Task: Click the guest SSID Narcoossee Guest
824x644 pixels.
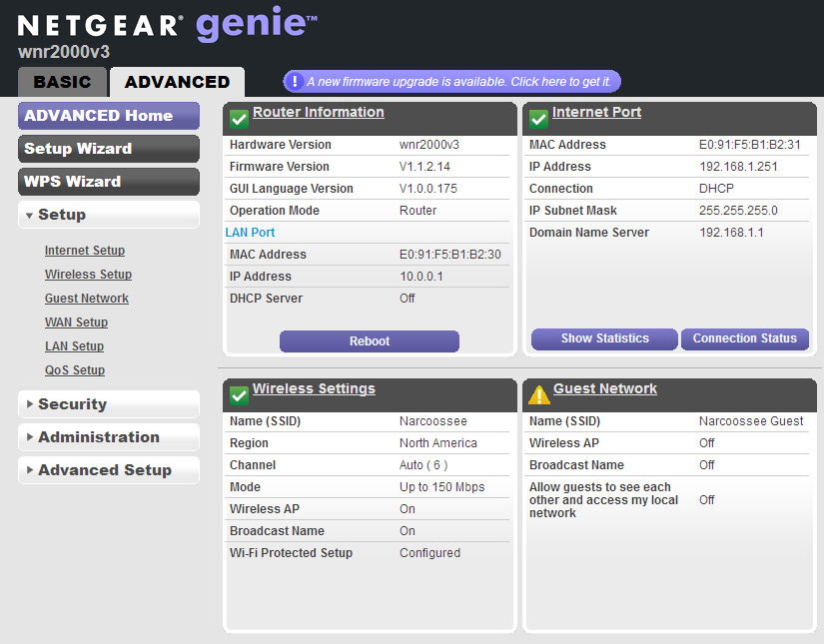Action: point(751,421)
